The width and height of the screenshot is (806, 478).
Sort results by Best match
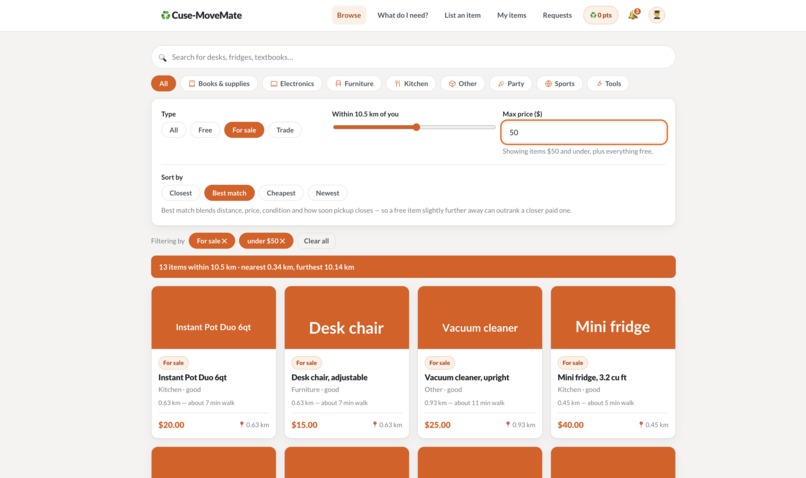coord(229,193)
